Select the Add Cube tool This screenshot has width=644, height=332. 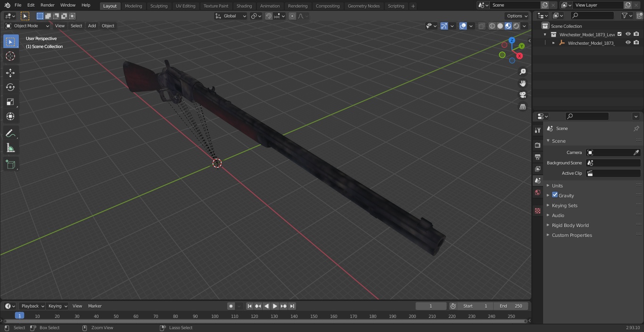[10, 165]
